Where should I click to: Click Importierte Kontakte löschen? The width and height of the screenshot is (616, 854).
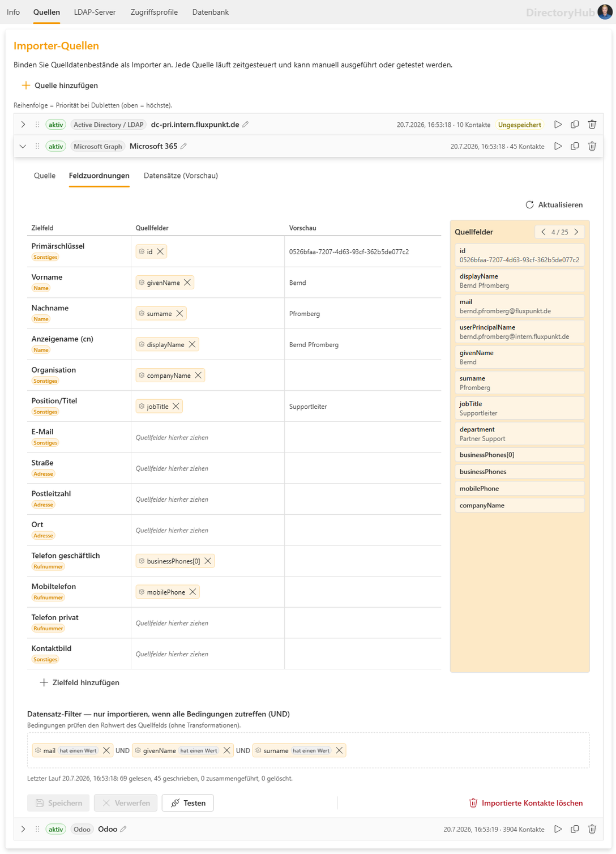525,803
